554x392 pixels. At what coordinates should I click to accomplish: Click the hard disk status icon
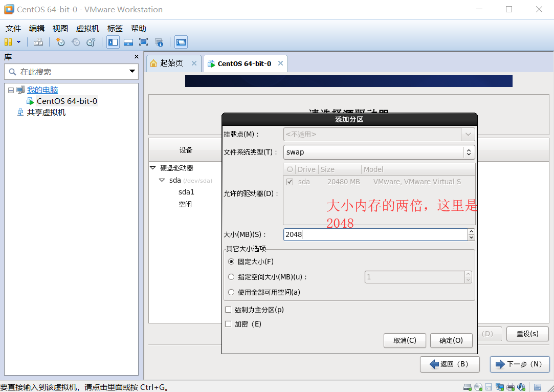coord(468,387)
